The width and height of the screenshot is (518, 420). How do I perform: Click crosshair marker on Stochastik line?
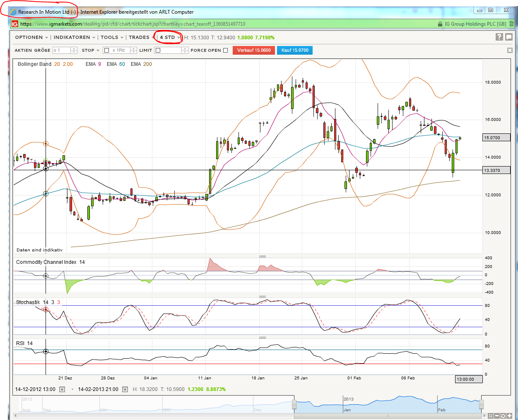[46, 309]
